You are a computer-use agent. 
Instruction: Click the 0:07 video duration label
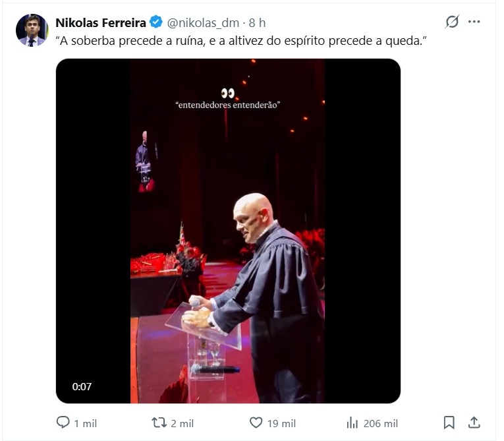pos(82,387)
